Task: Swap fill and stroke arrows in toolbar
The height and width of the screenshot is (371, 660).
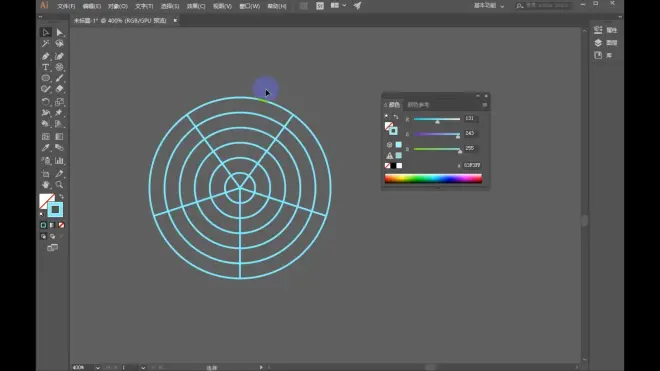Action: [61, 197]
